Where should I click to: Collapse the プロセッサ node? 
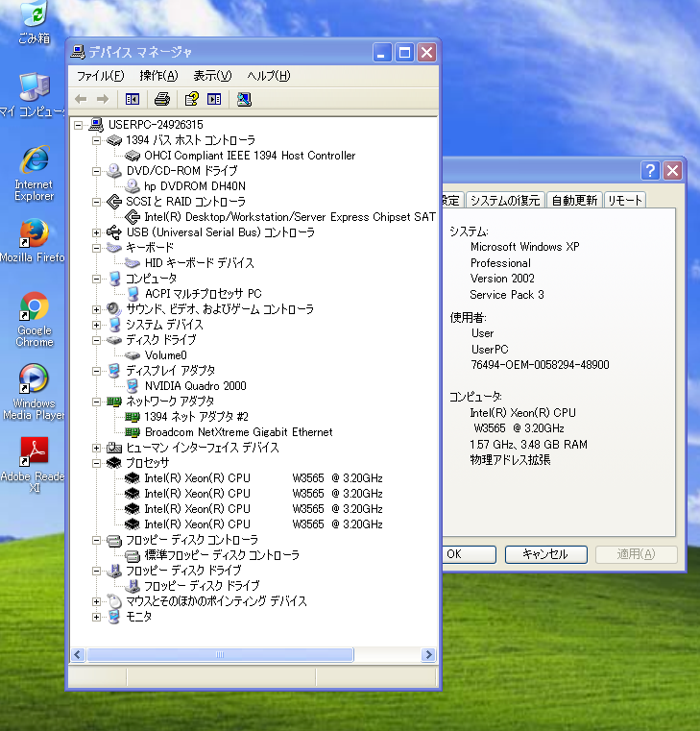[x=96, y=463]
